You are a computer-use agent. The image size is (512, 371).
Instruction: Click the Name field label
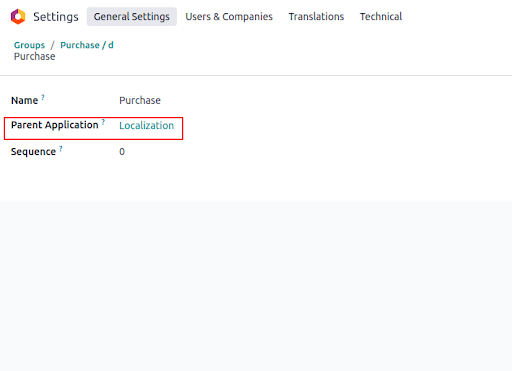point(24,100)
